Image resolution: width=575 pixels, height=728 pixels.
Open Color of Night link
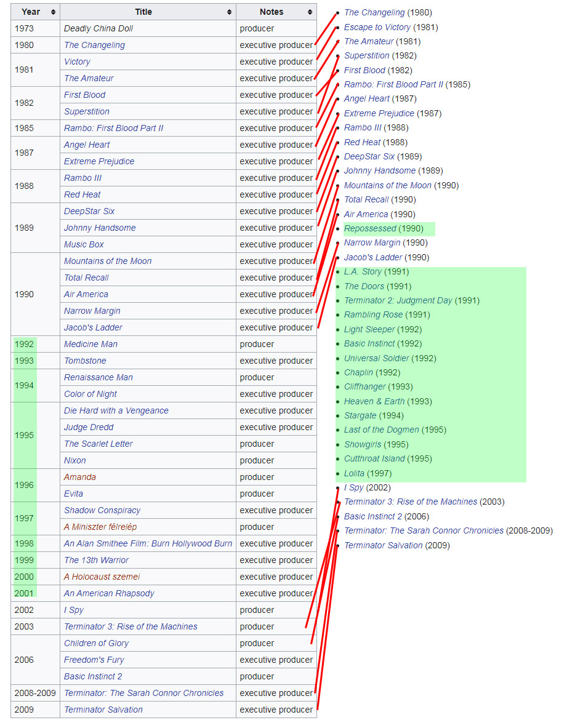90,394
